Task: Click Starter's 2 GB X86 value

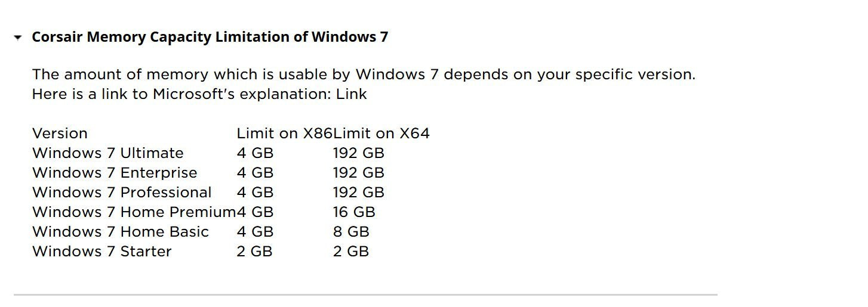Action: (254, 251)
